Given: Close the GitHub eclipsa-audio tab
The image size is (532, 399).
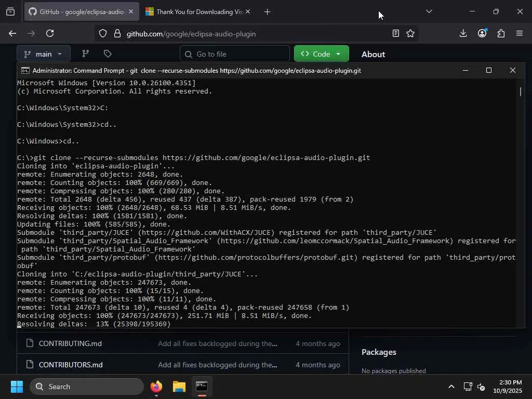Looking at the screenshot, I should point(131,12).
